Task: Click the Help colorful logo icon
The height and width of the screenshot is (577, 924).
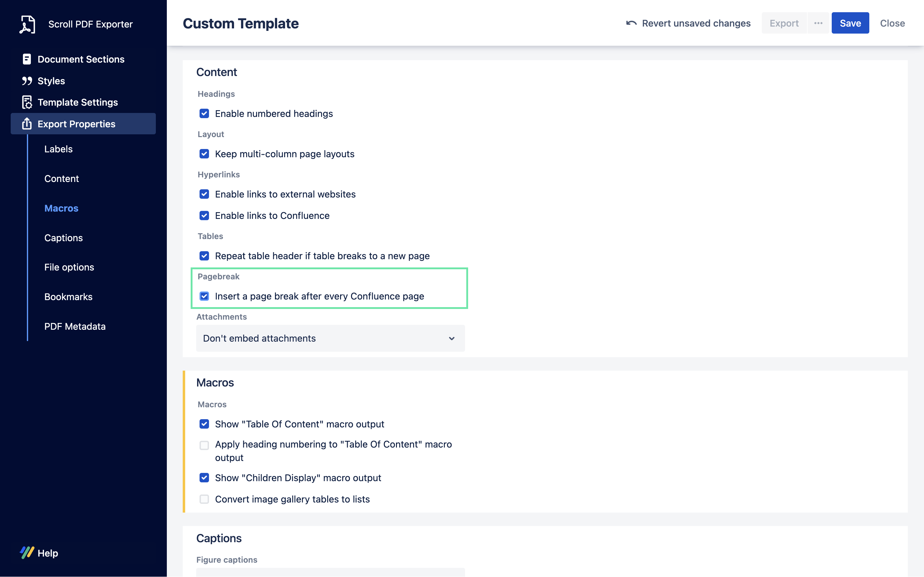Action: pos(27,553)
